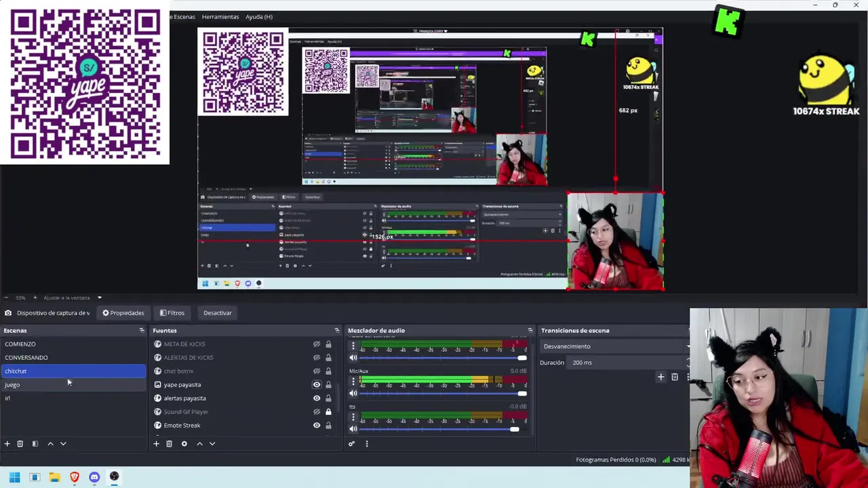
Task: Open the Desvanecimiento transition dropdown
Action: click(615, 346)
